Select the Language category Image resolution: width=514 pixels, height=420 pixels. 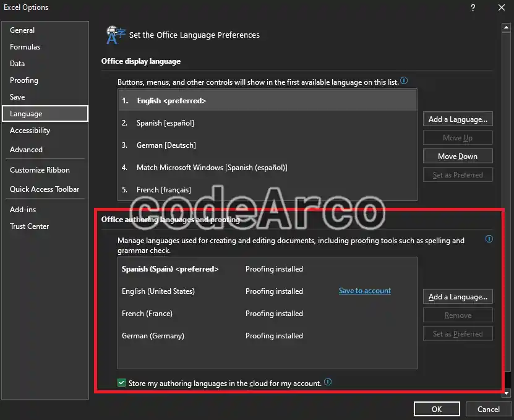45,114
